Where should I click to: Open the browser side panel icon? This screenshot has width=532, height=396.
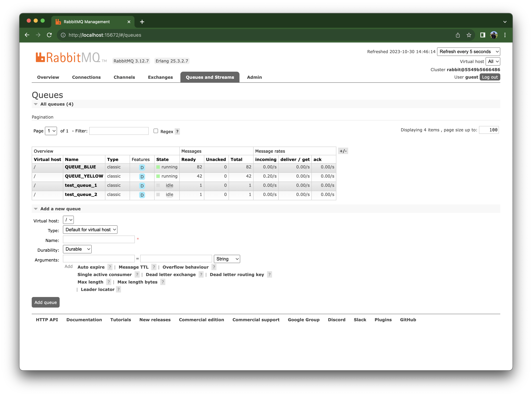click(483, 35)
